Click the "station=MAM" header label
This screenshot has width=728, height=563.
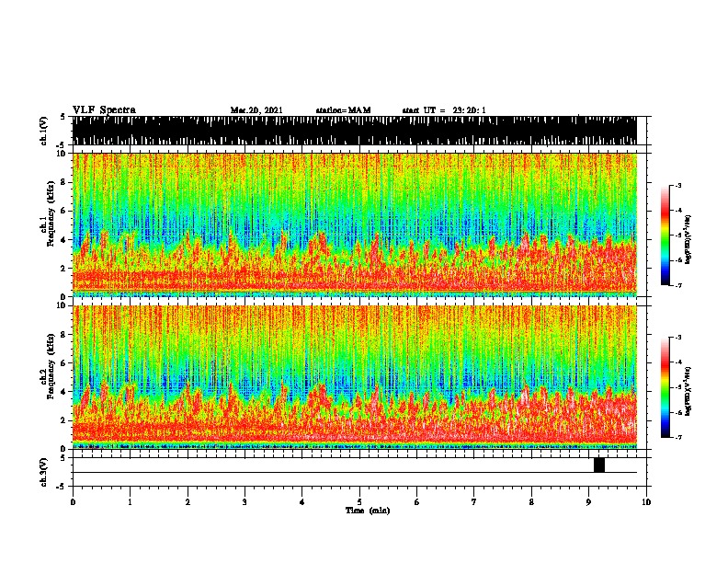click(x=343, y=110)
